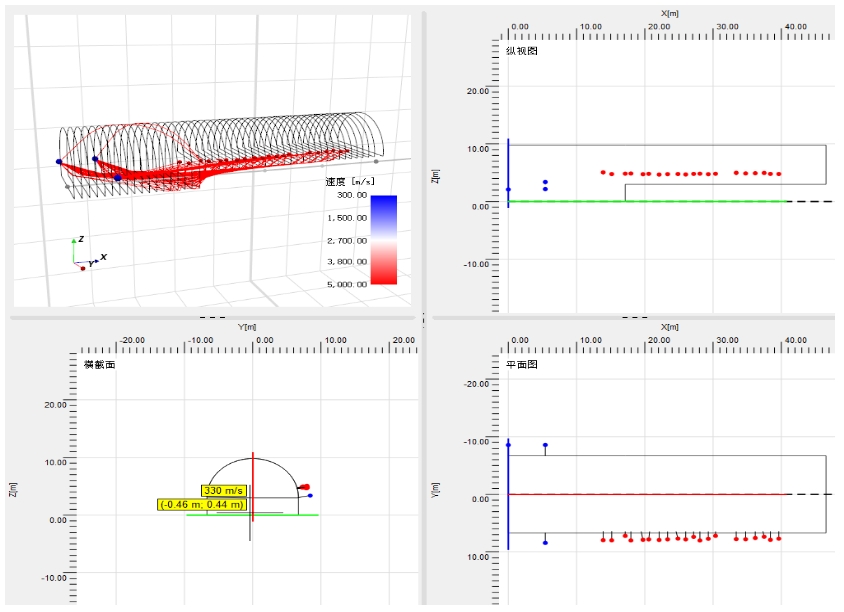Click the 纵视图 longitudinal view title
The width and height of the screenshot is (844, 612).
pyautogui.click(x=521, y=50)
